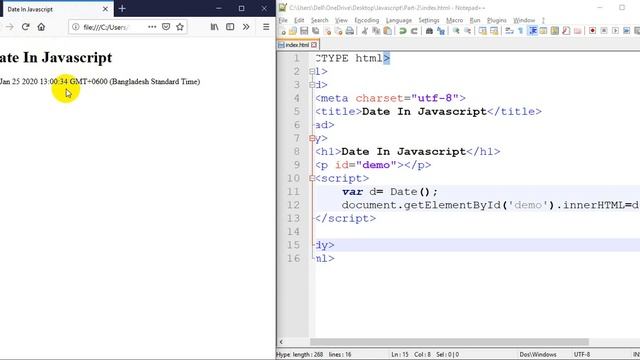Image resolution: width=640 pixels, height=360 pixels.
Task: Toggle show all characters pilcrow icon
Action: click(521, 31)
